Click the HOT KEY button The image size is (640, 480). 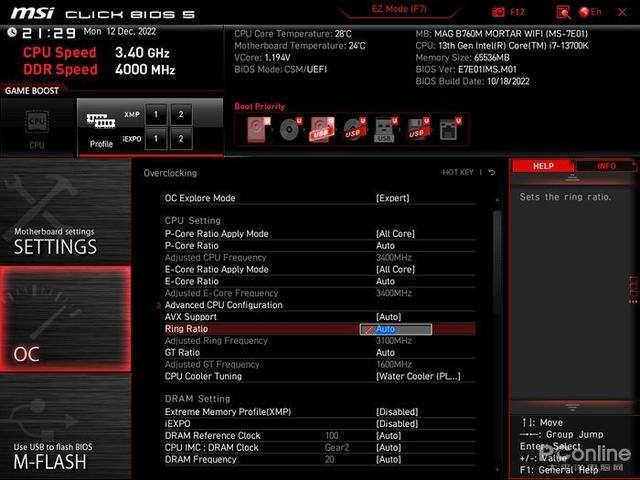point(458,172)
